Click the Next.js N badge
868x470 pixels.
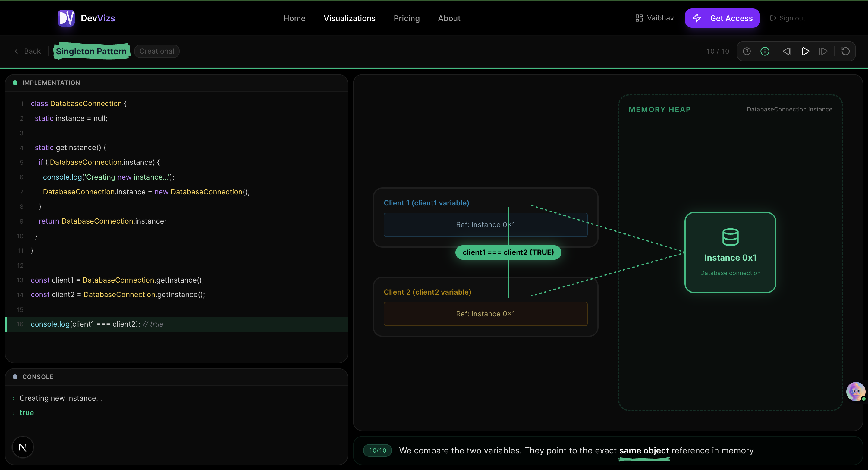(x=23, y=447)
